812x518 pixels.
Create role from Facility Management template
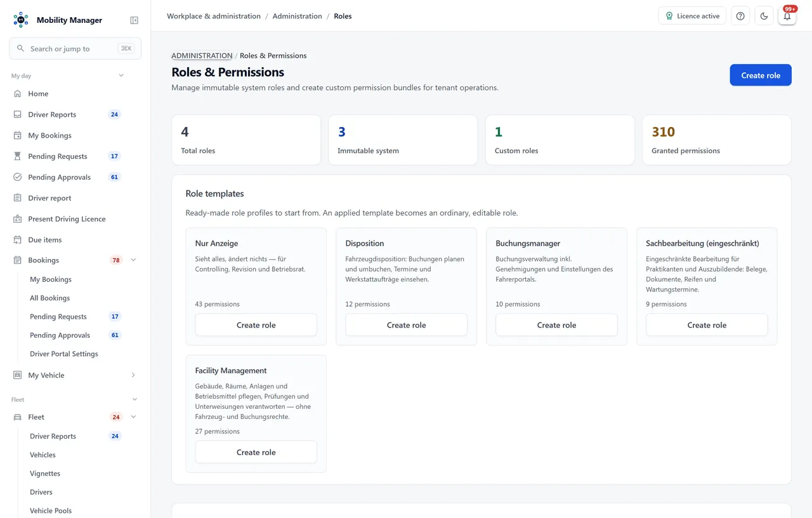click(256, 452)
